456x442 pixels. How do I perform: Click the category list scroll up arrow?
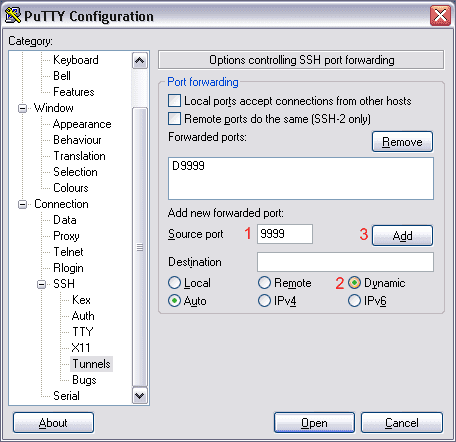[140, 61]
